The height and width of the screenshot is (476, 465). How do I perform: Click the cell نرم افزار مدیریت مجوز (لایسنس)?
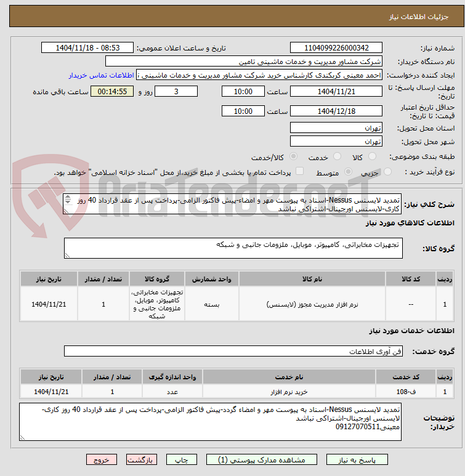(312, 304)
